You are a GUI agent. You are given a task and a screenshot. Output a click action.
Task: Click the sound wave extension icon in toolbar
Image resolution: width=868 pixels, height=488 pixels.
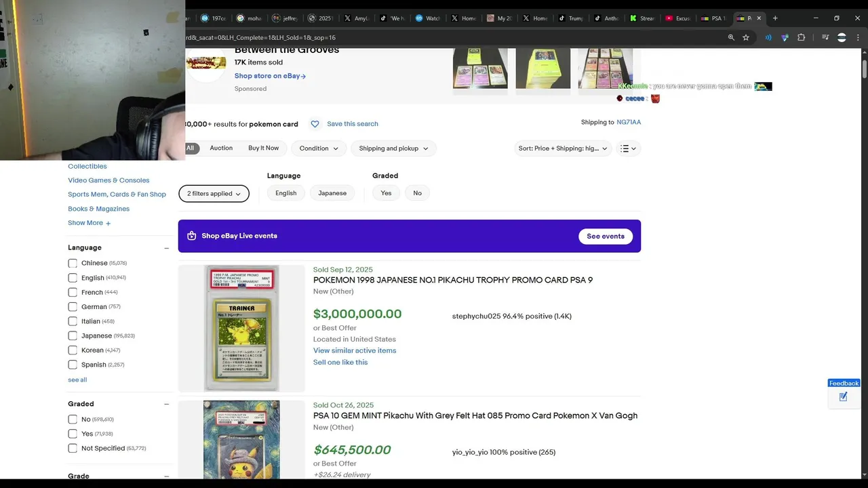tap(768, 37)
